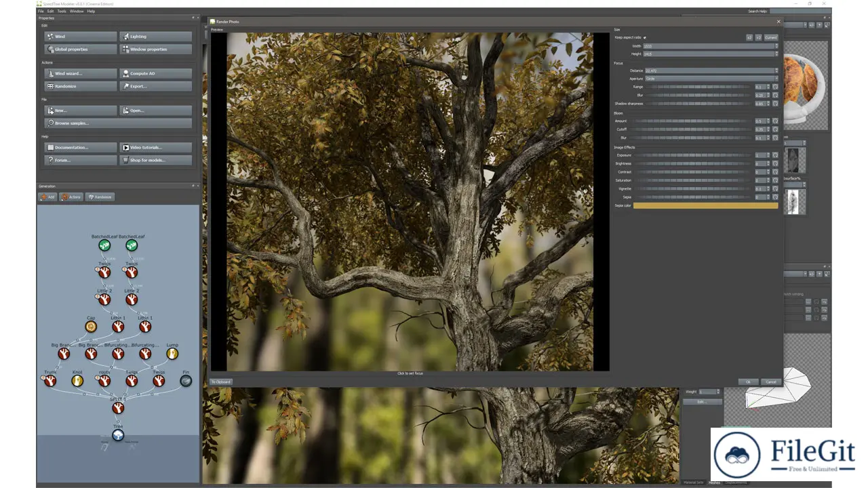This screenshot has width=868, height=488.
Task: Reset Exposure with its reset icon
Action: tap(775, 155)
